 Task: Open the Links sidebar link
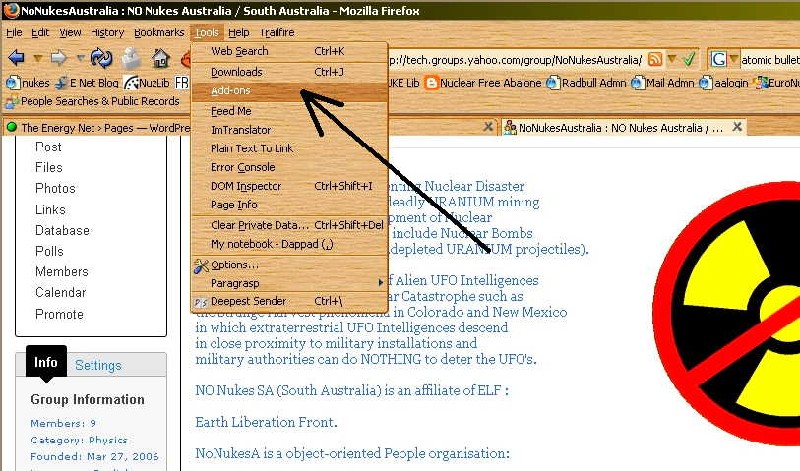(x=50, y=210)
